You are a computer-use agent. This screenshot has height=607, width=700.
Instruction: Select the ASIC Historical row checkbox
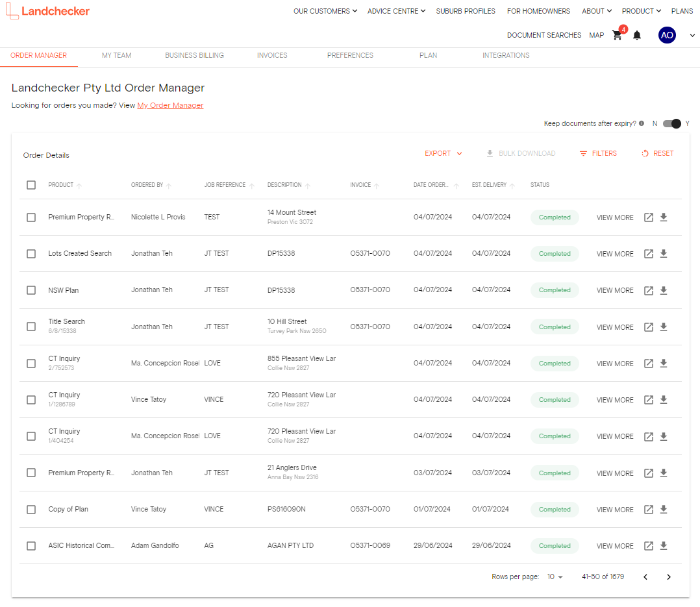click(31, 546)
